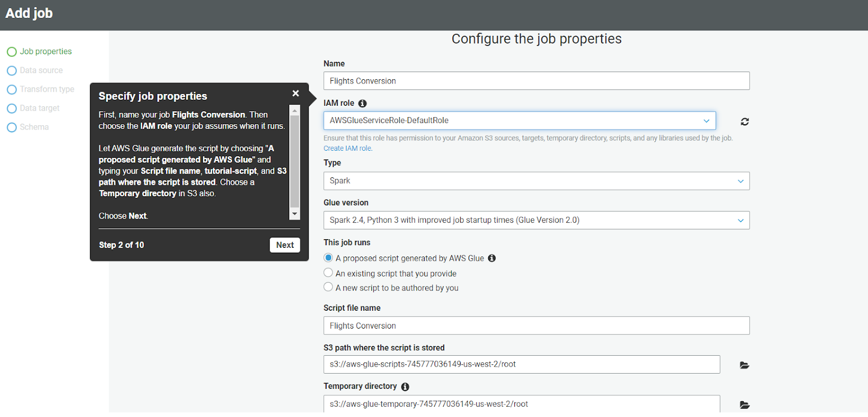Screen dimensions: 868x417
Task: Click the Temporary directory info icon
Action: point(405,387)
